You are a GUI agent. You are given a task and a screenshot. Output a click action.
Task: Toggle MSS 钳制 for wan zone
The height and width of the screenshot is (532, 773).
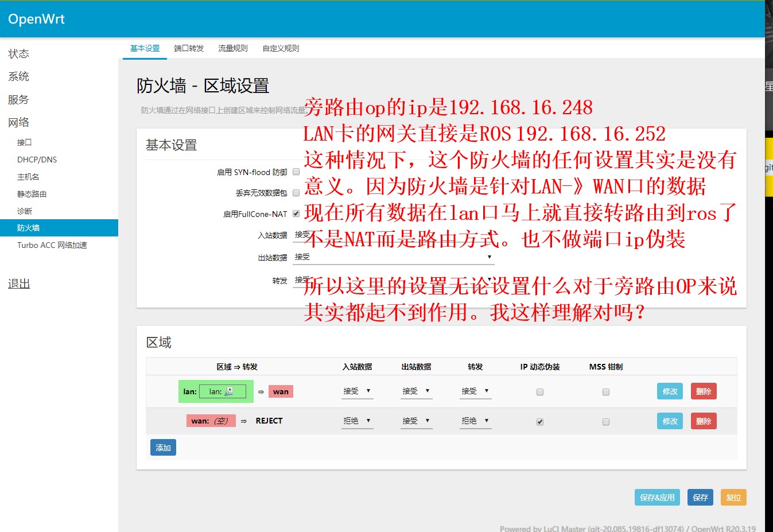coord(605,422)
